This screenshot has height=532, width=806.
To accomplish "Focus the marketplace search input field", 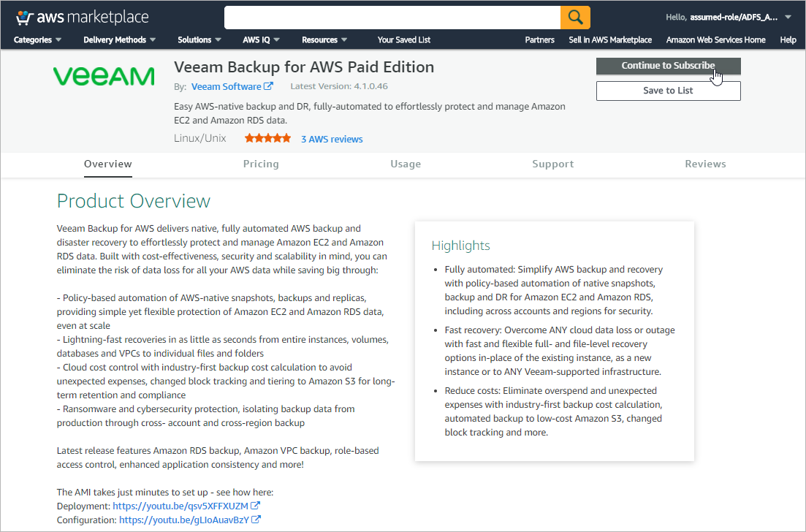I will point(392,17).
